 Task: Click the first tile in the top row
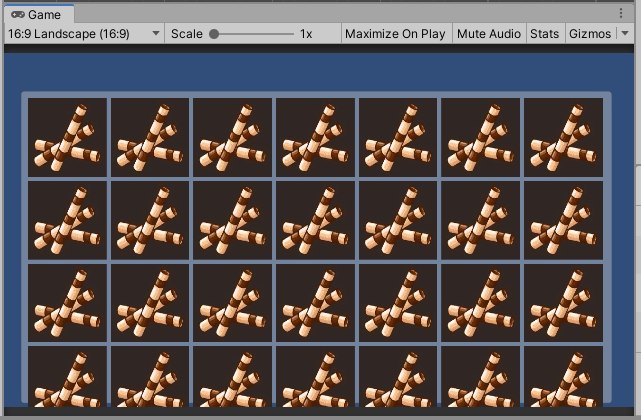(67, 137)
